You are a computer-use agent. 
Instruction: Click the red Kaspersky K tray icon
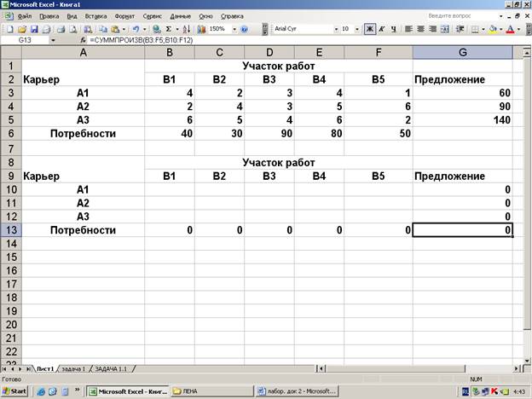pyautogui.click(x=494, y=391)
